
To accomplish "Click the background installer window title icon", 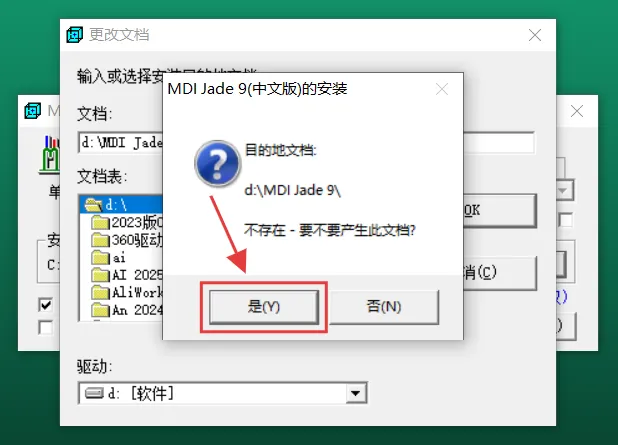I will click(32, 111).
